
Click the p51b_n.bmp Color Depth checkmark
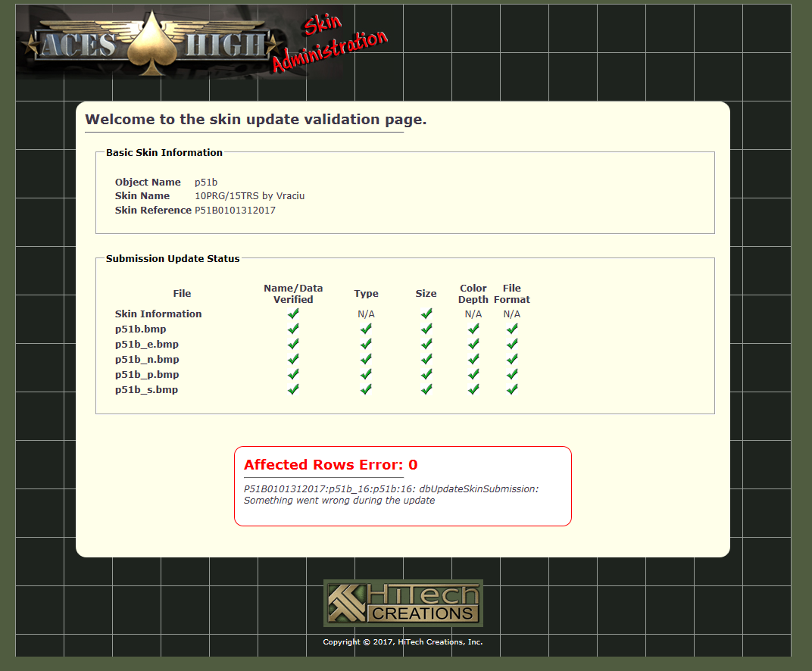pyautogui.click(x=473, y=359)
